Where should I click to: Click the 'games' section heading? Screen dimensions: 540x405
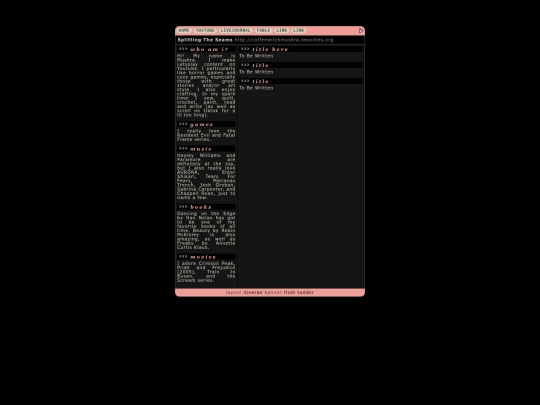pyautogui.click(x=206, y=124)
